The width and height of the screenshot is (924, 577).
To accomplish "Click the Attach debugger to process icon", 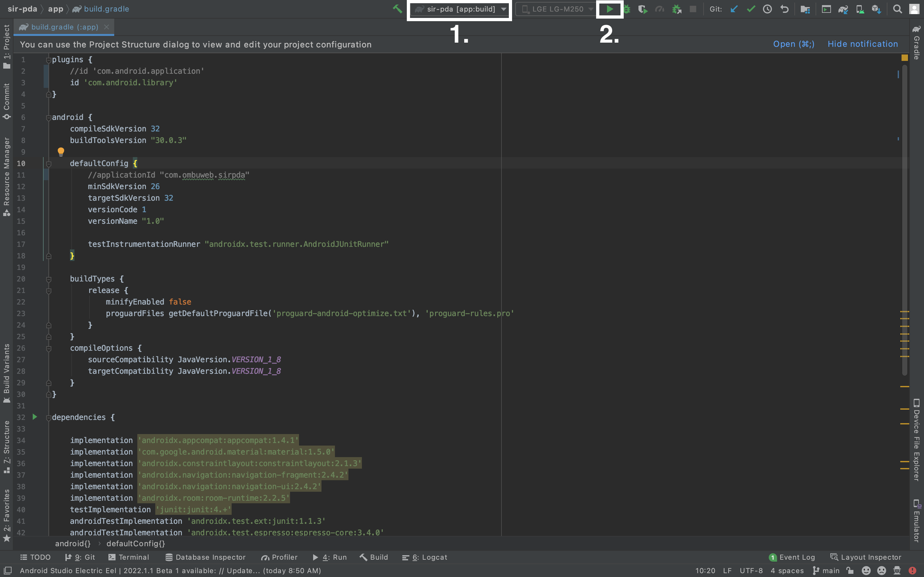I will pos(676,9).
